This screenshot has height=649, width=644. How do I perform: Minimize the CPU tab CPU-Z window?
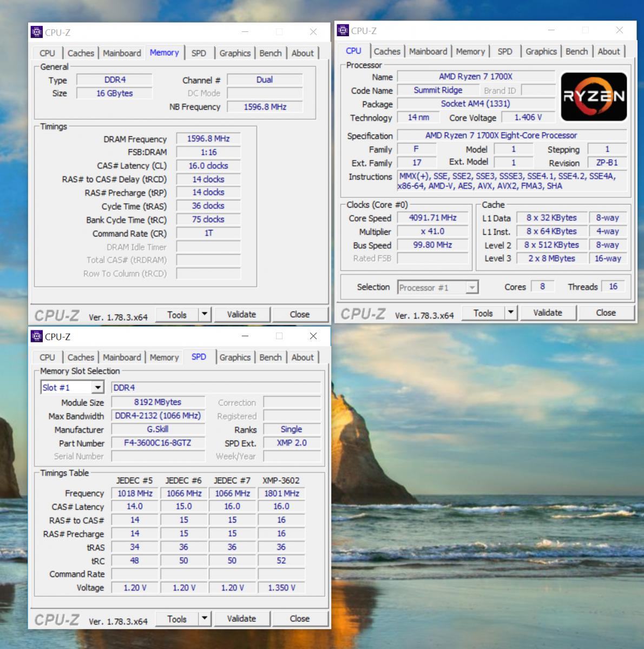(551, 30)
